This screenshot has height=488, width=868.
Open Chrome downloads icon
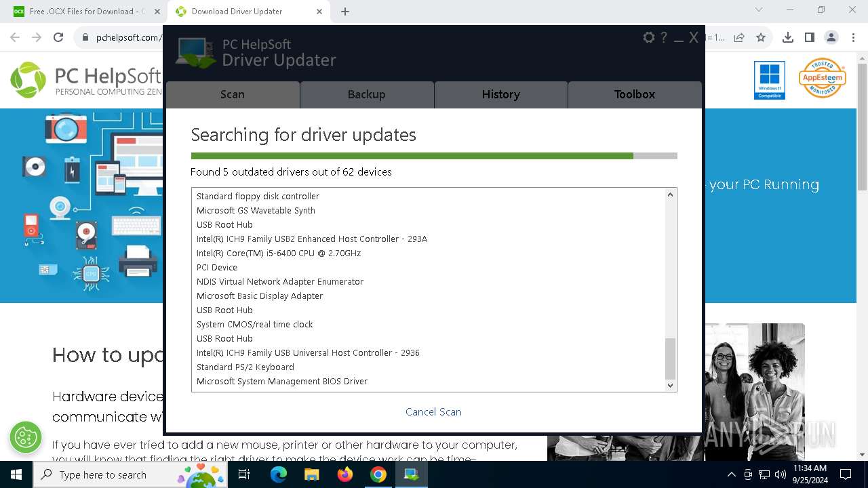click(788, 37)
